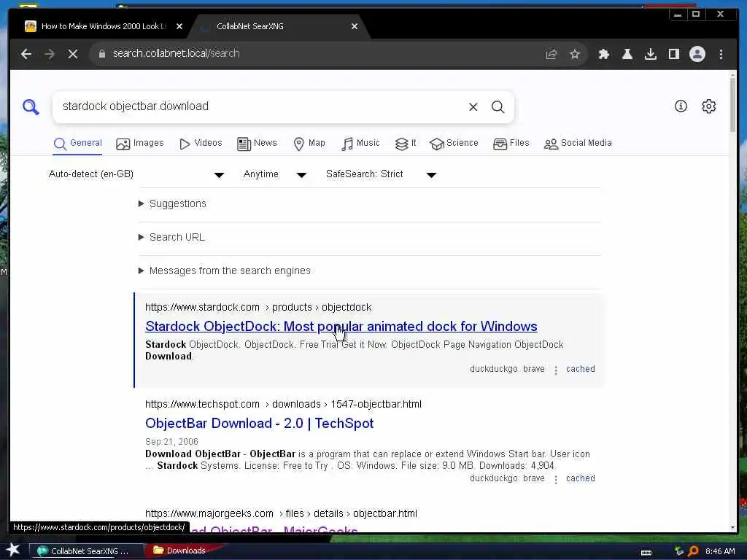The width and height of the screenshot is (747, 560).
Task: Open the Preferences gear icon
Action: click(x=708, y=106)
